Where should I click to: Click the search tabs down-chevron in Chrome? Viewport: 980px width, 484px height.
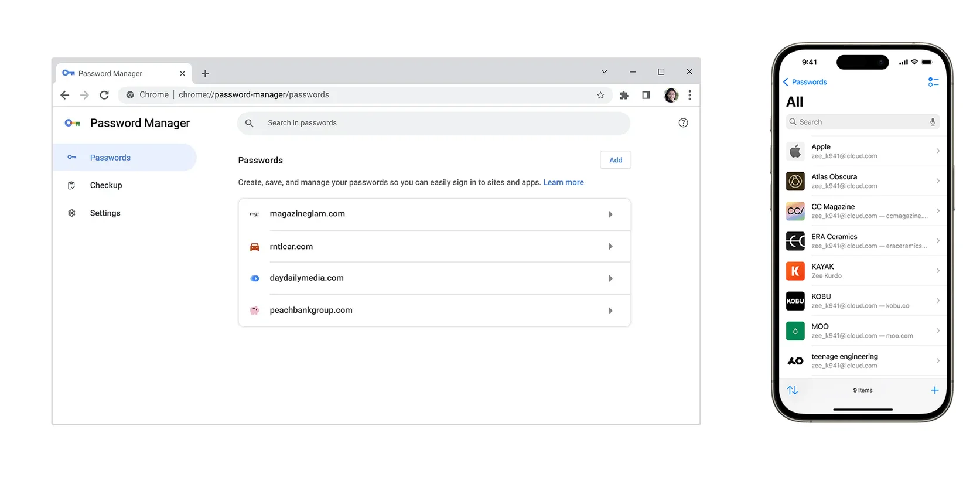coord(604,72)
